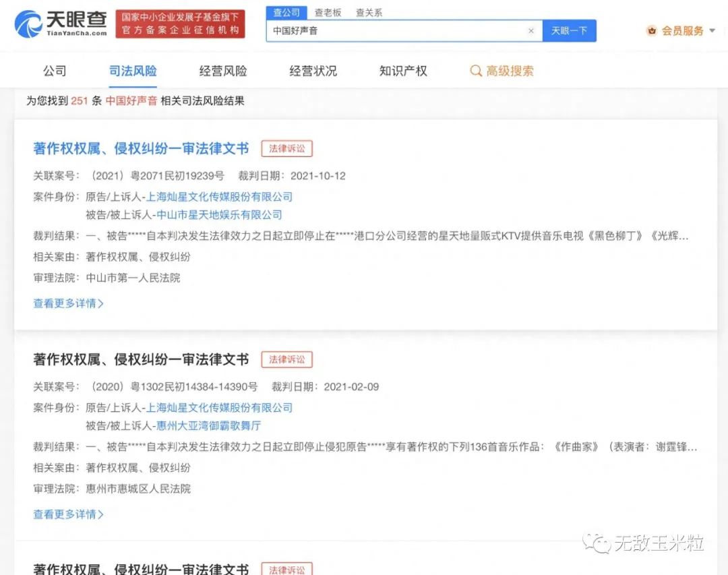Click case number (2021)粤2071民初19239号

click(x=156, y=176)
